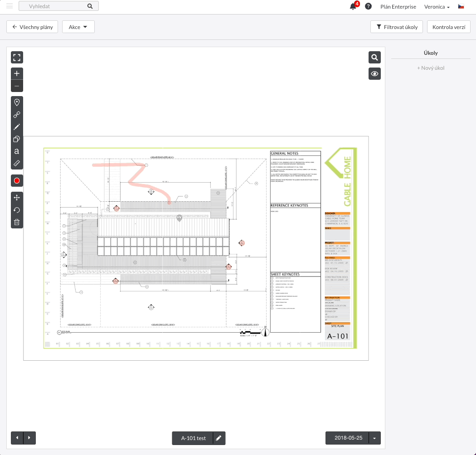Open the red color picker swatch
The image size is (476, 455).
(17, 181)
